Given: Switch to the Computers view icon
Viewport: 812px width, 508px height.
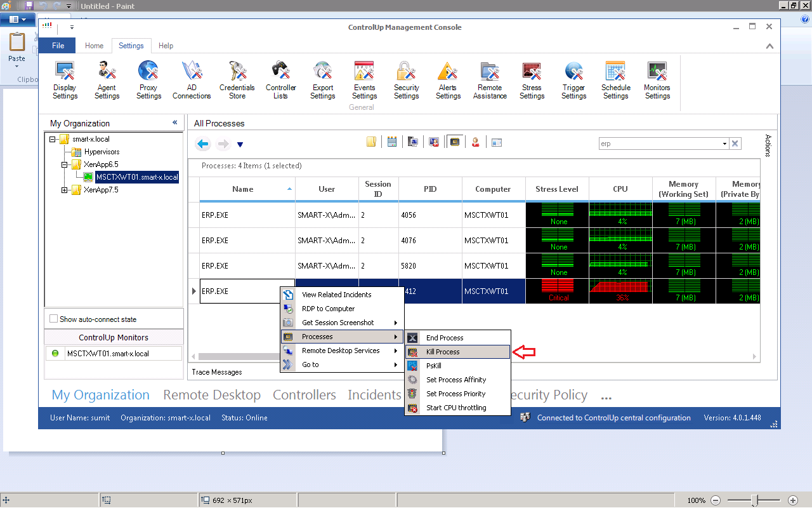Looking at the screenshot, I should pos(413,142).
